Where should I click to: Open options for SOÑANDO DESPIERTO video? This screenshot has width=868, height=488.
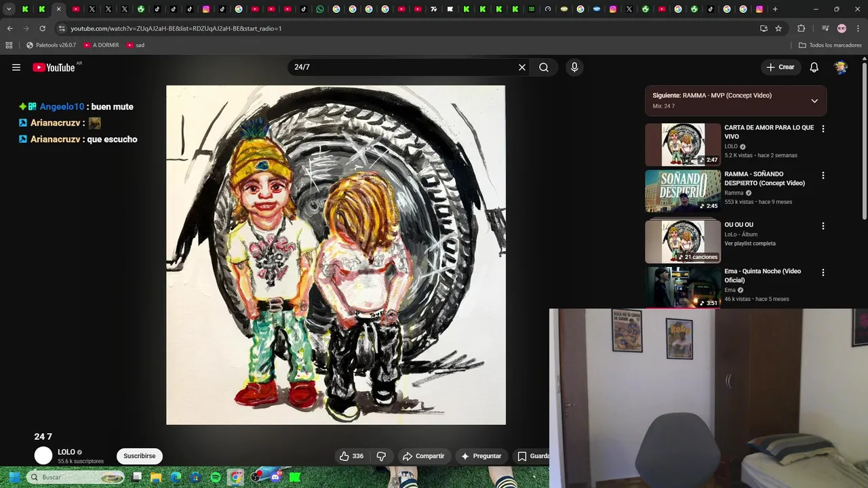tap(823, 176)
